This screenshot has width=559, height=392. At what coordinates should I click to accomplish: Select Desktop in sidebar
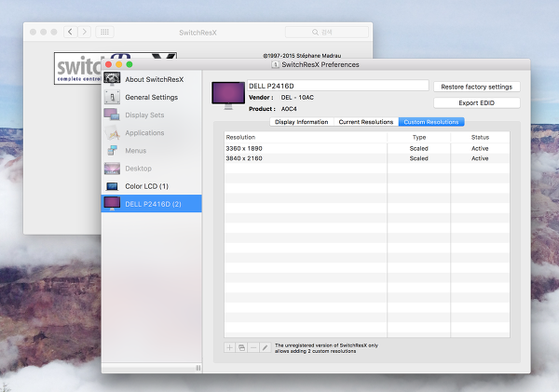(x=152, y=169)
